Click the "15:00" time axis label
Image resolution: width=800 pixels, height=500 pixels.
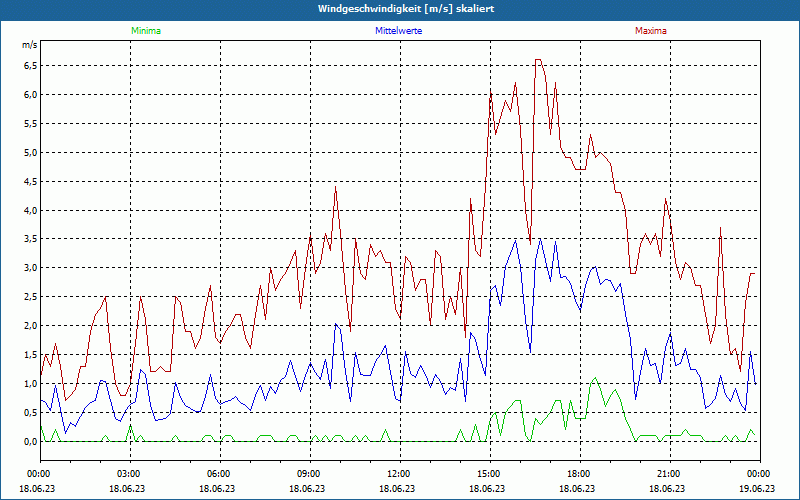tap(490, 474)
